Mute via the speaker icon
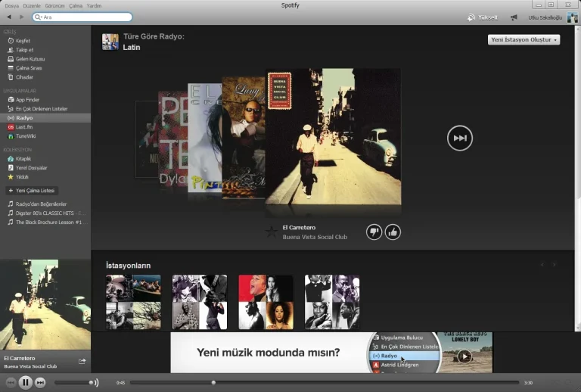581x392 pixels. point(97,382)
